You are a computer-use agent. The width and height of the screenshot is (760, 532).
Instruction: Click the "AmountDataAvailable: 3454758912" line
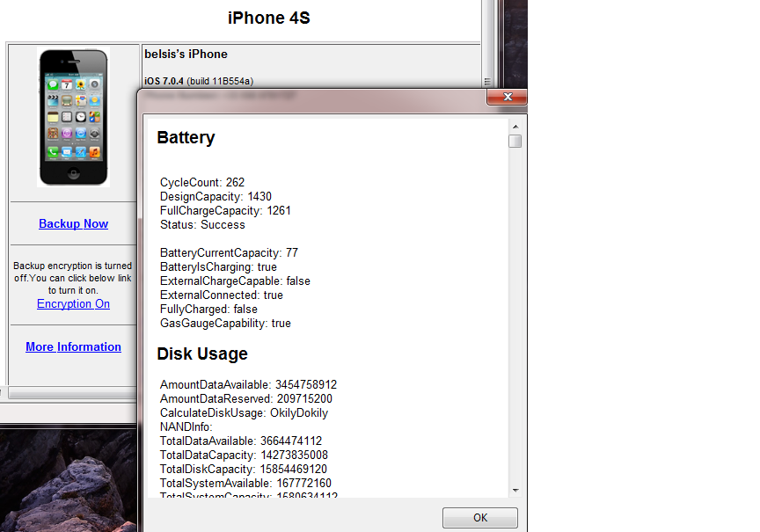248,384
